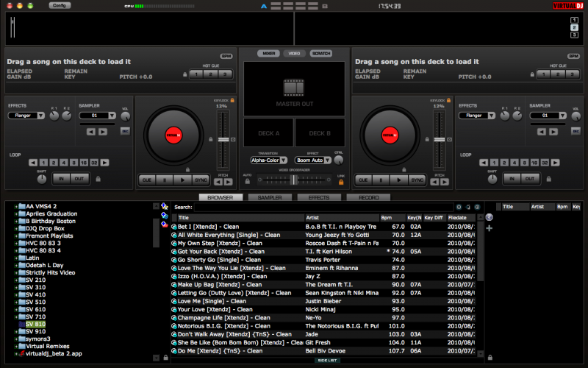Toggle left deck hot cue lock
This screenshot has height=368, width=588.
(x=185, y=74)
